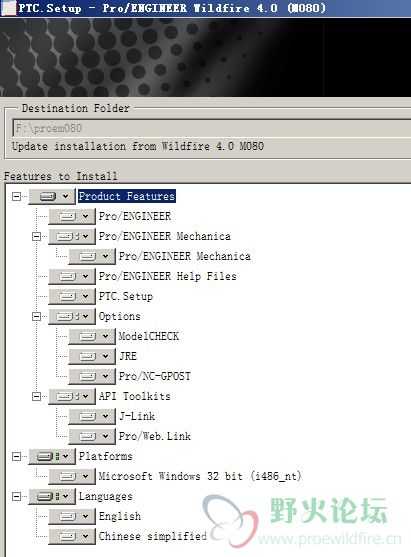The height and width of the screenshot is (557, 411).
Task: Open install dropdown for Pro/Web.Link
Action: point(92,437)
